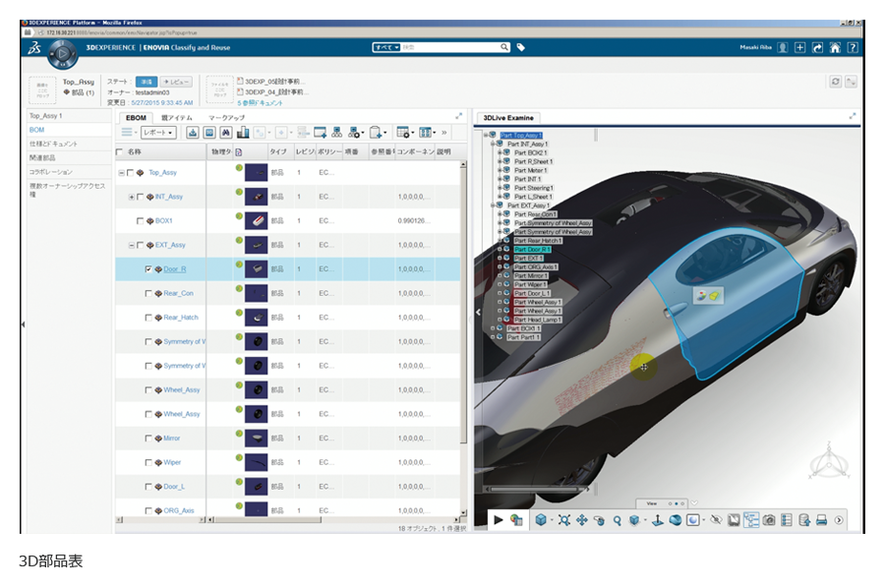Tick the checkbox for Door_L row
This screenshot has width=885, height=588.
tap(148, 487)
